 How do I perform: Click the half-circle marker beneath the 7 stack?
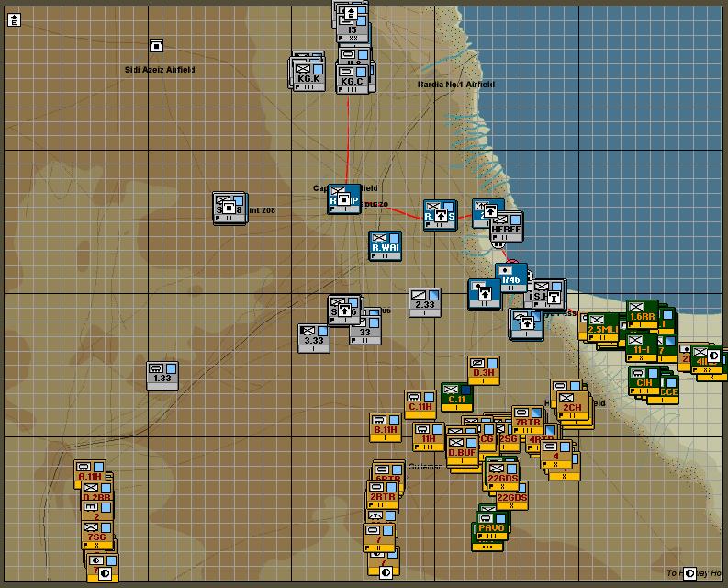(x=386, y=572)
